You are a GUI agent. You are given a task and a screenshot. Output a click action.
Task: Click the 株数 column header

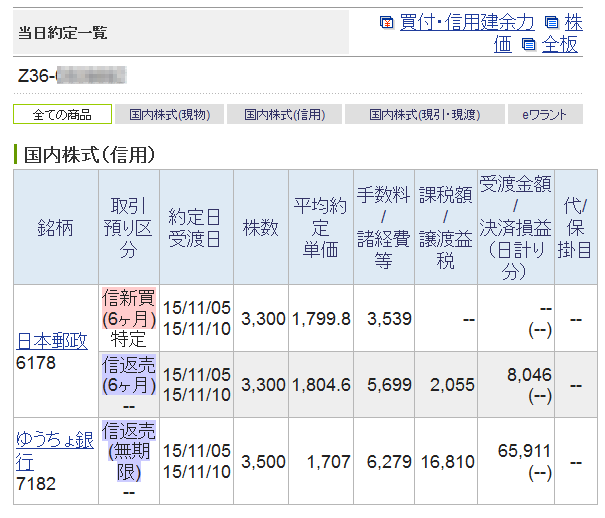click(x=261, y=227)
